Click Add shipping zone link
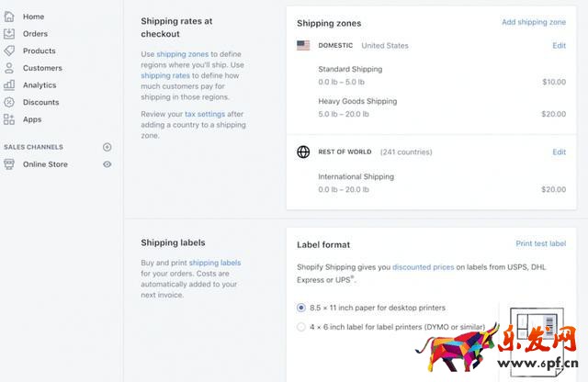588x382 pixels. [533, 22]
